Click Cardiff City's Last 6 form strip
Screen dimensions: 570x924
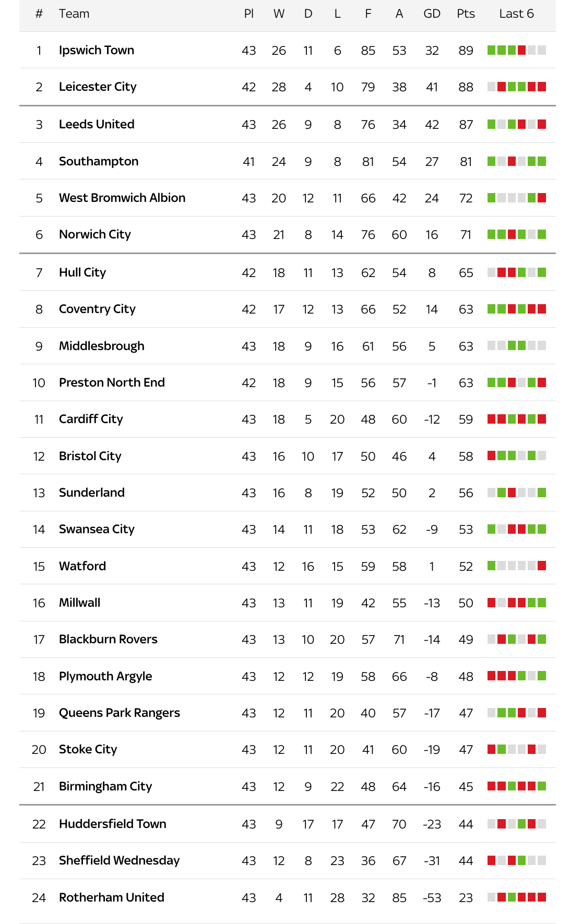[x=516, y=419]
